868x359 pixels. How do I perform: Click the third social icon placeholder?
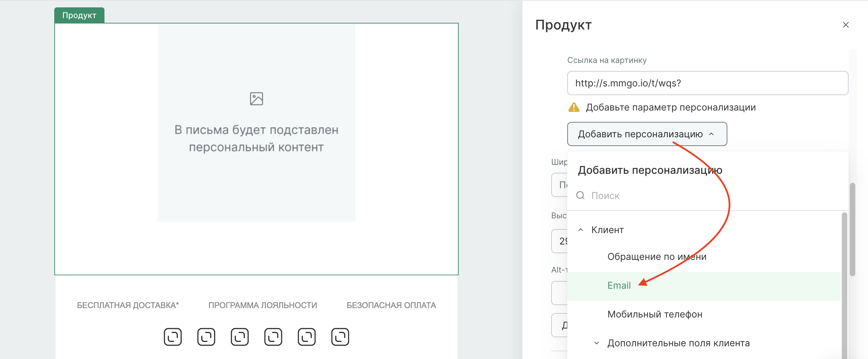pyautogui.click(x=239, y=337)
